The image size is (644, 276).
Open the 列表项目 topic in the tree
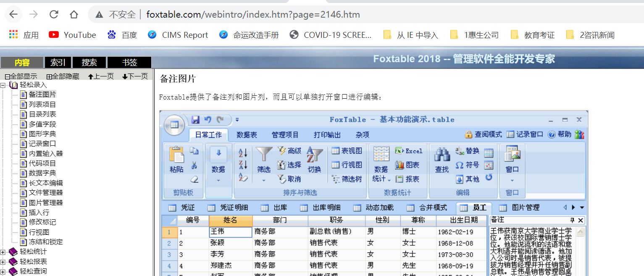[x=42, y=105]
